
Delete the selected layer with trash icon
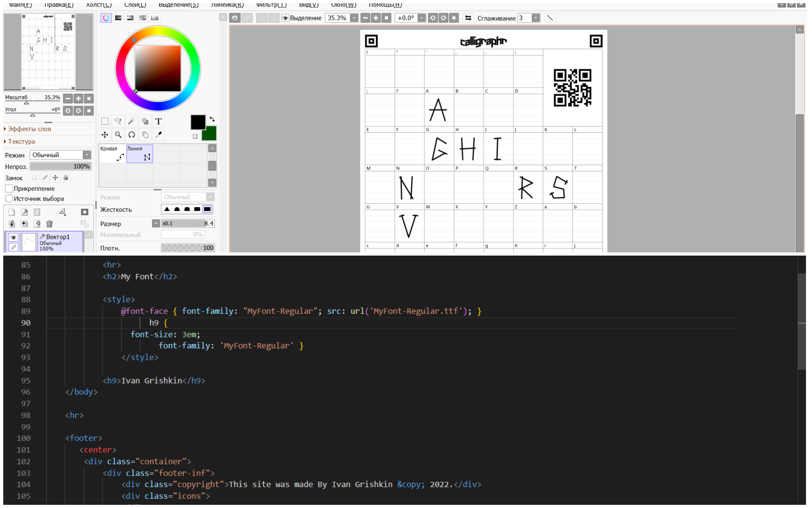pos(49,224)
